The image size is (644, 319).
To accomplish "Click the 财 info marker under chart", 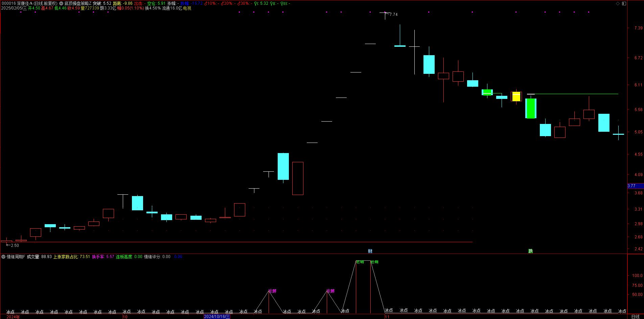I will click(370, 251).
